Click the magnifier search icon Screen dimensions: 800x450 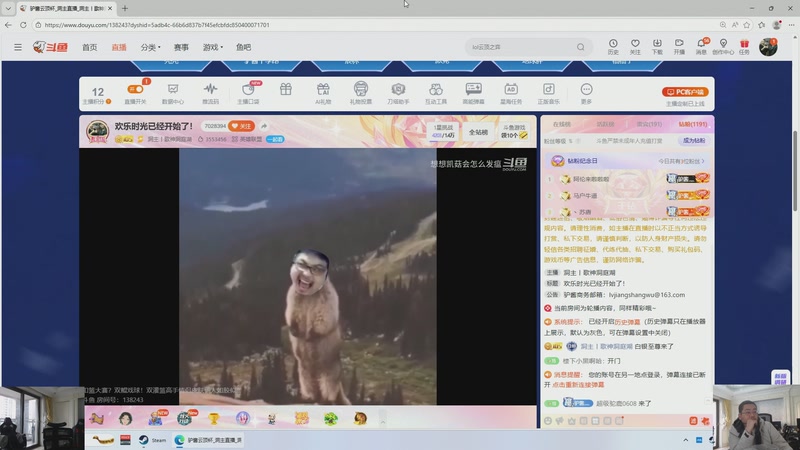pyautogui.click(x=581, y=47)
